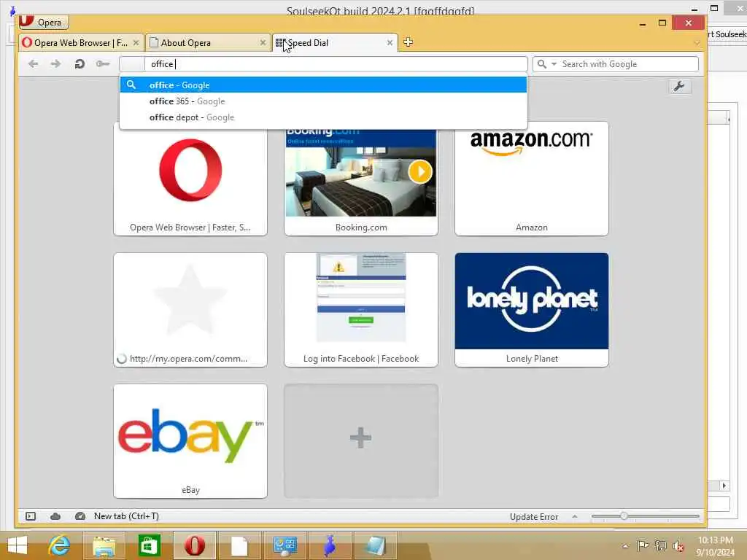Close the About Opera tab
The image size is (747, 560).
point(263,43)
